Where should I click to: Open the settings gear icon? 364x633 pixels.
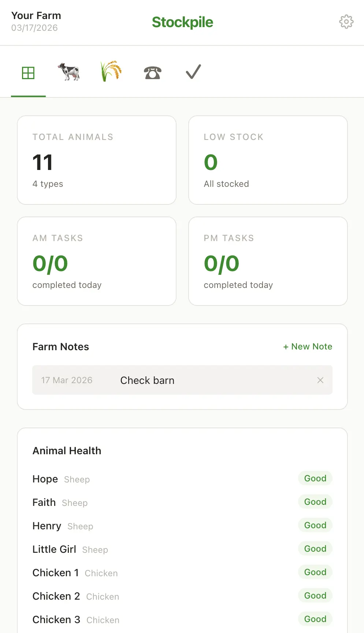346,22
